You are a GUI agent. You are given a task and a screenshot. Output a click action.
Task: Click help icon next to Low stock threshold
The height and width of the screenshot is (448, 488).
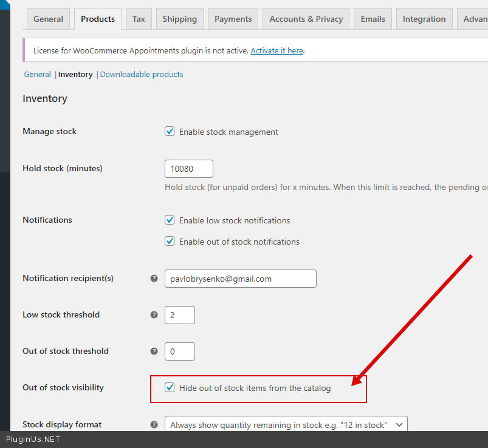tap(154, 315)
